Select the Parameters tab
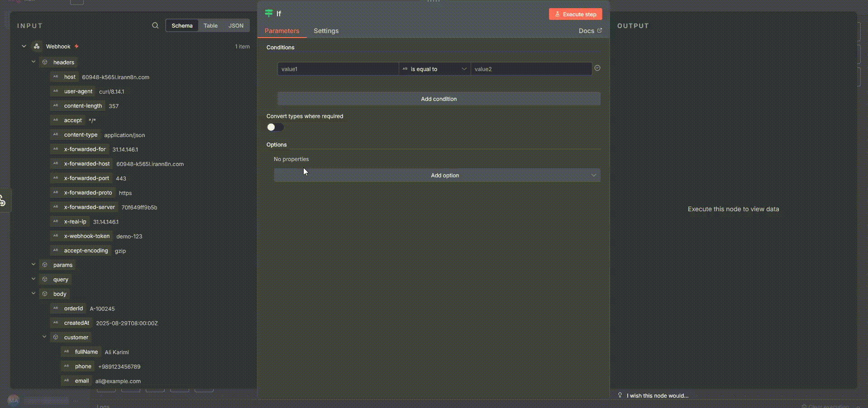 tap(282, 31)
